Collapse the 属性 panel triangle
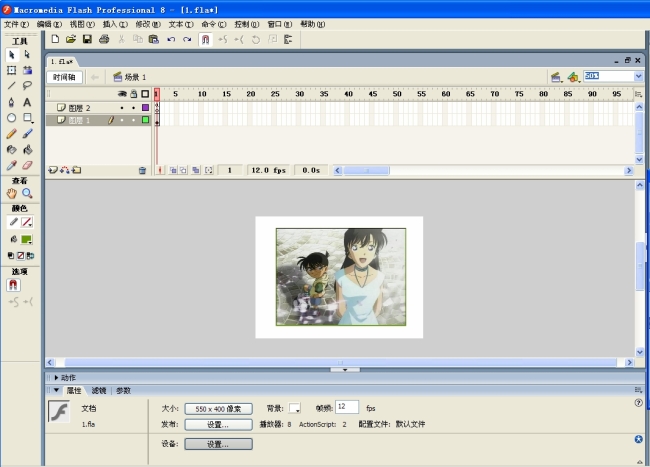The width and height of the screenshot is (650, 467). pyautogui.click(x=56, y=390)
